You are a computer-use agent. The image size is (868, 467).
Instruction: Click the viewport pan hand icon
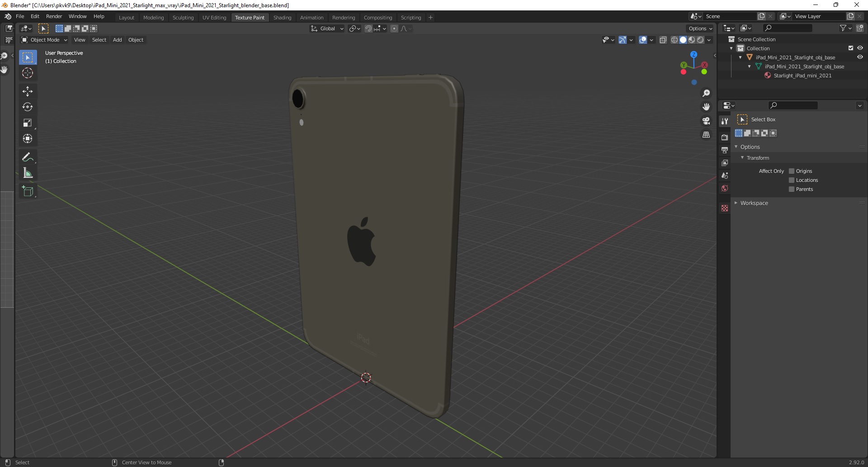pyautogui.click(x=706, y=107)
